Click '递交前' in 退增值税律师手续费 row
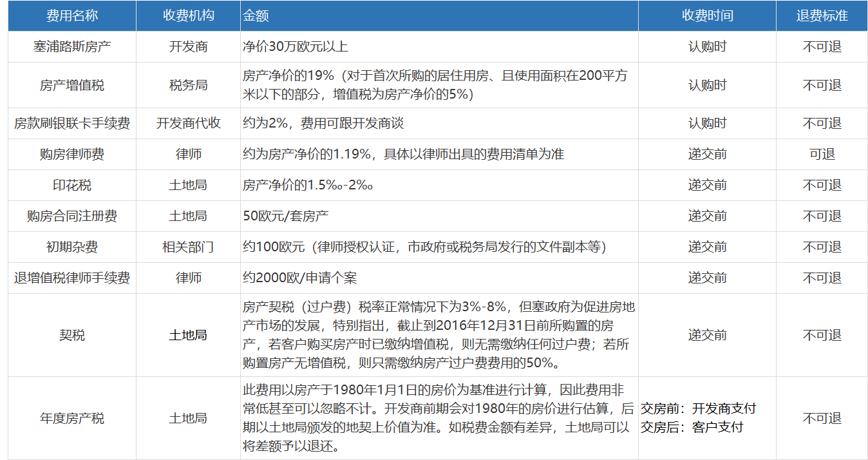This screenshot has height=460, width=868. pos(707,278)
